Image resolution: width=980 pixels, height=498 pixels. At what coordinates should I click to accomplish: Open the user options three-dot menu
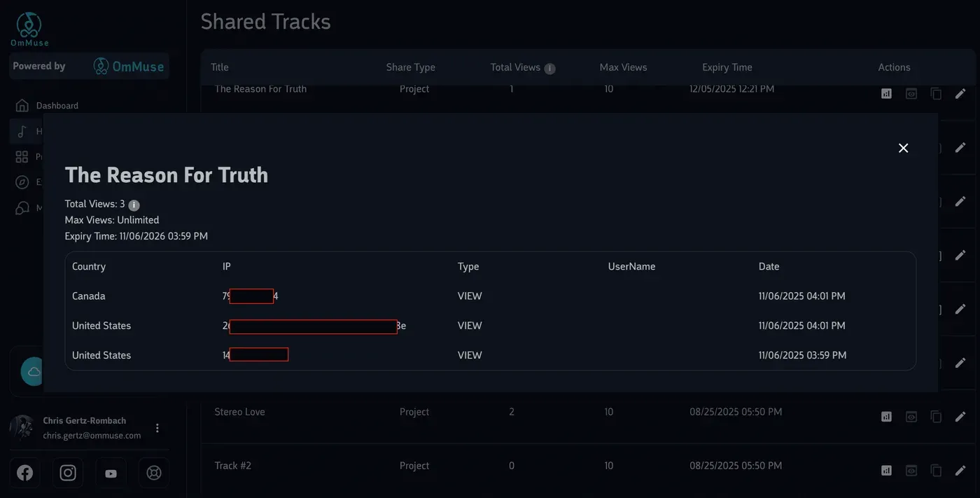tap(157, 428)
